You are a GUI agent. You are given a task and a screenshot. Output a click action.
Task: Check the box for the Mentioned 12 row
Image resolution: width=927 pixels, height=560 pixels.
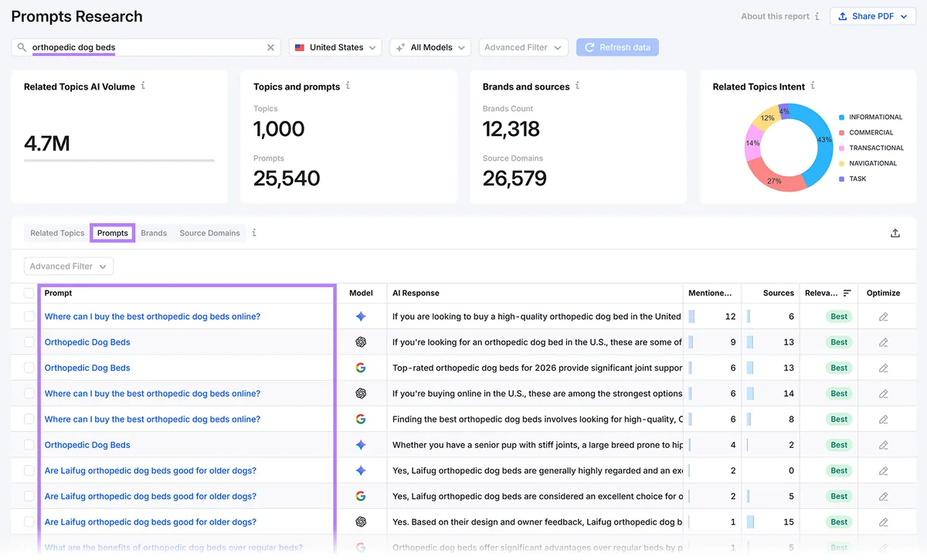(x=29, y=317)
